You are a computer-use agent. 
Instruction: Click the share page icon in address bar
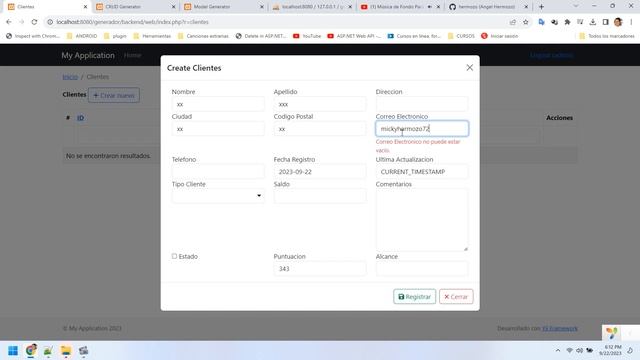point(513,22)
